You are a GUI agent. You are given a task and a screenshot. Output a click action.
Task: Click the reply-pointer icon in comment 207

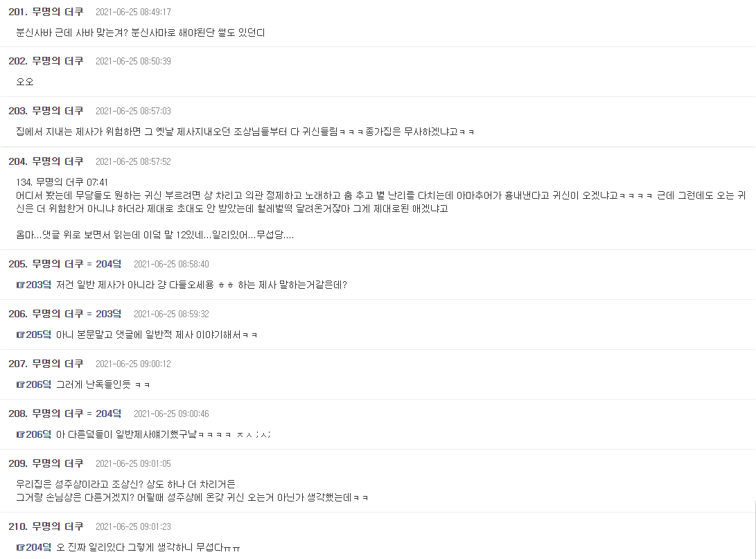coord(20,384)
